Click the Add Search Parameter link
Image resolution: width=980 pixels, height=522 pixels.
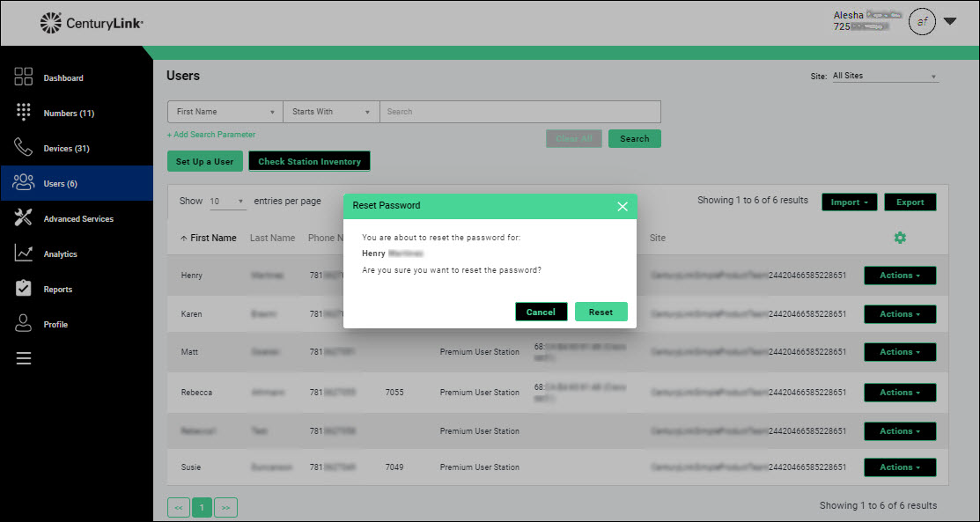point(211,135)
